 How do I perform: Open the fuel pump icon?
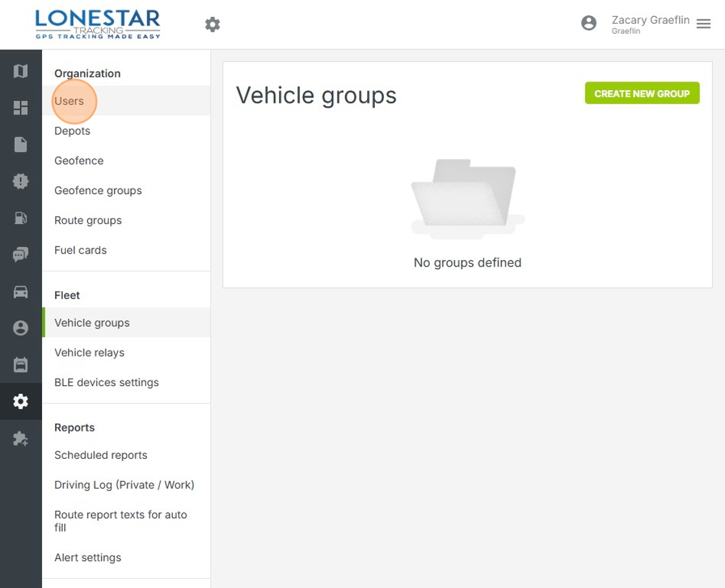pyautogui.click(x=21, y=218)
